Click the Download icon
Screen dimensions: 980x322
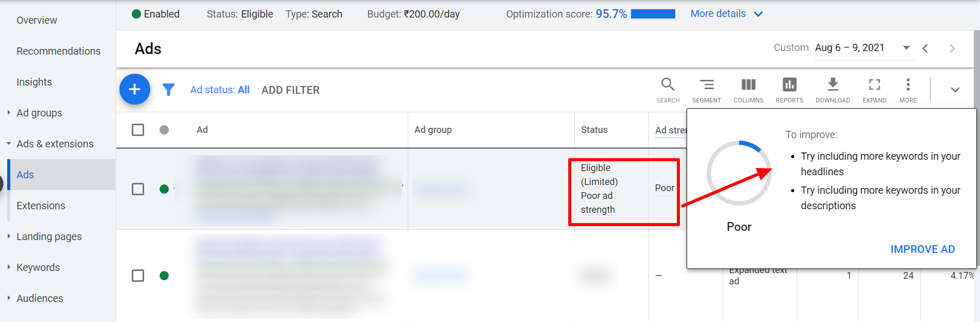pos(833,90)
